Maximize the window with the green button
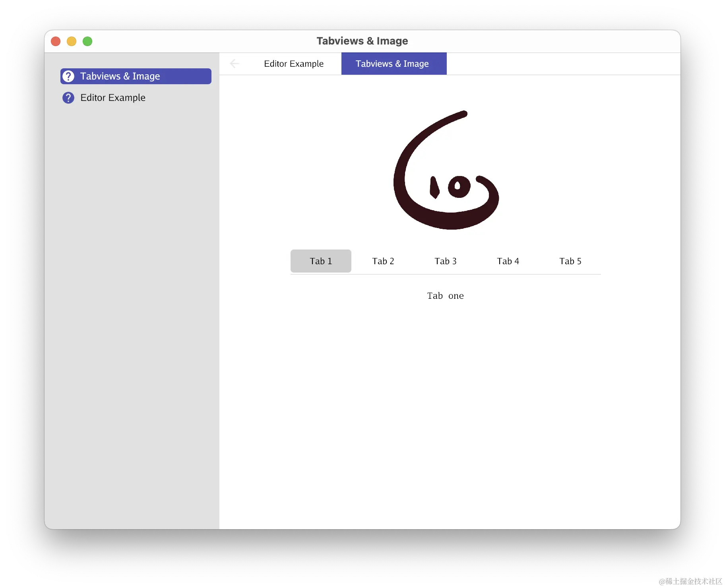This screenshot has height=588, width=725. (x=87, y=41)
